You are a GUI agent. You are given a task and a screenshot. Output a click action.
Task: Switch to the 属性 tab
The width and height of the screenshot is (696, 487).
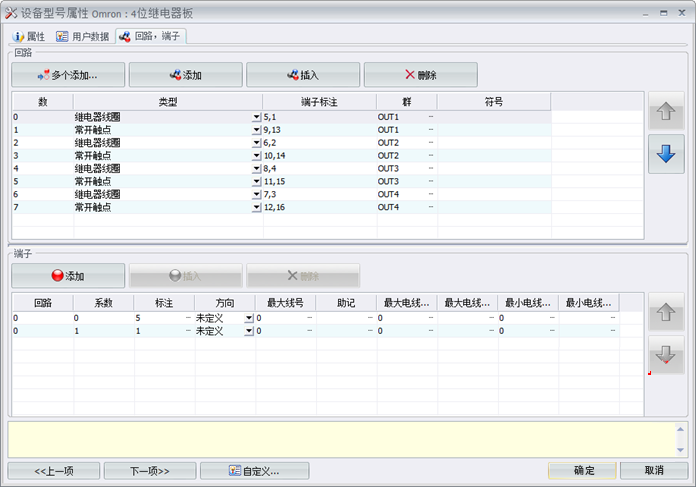pyautogui.click(x=29, y=36)
